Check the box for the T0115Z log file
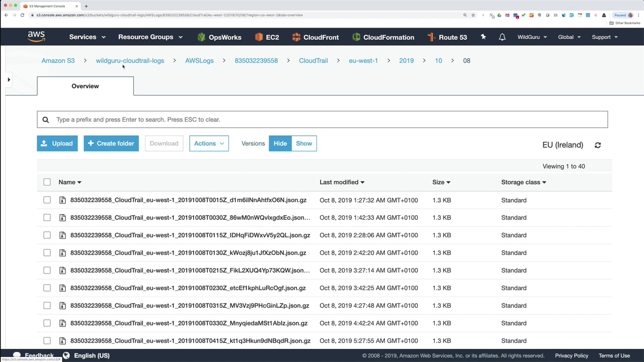 pyautogui.click(x=47, y=235)
